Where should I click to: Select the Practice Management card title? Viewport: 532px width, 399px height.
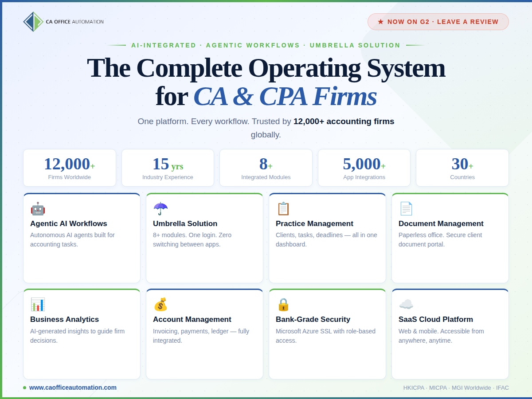pyautogui.click(x=314, y=223)
